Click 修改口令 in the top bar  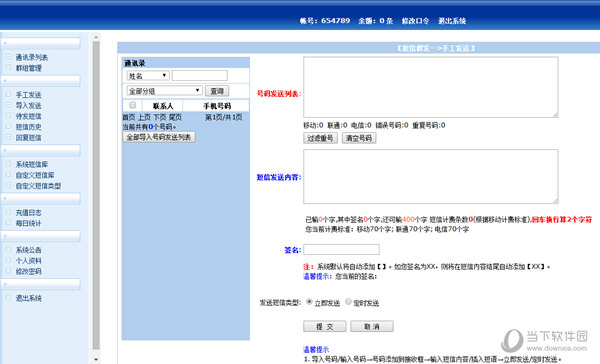[x=416, y=21]
